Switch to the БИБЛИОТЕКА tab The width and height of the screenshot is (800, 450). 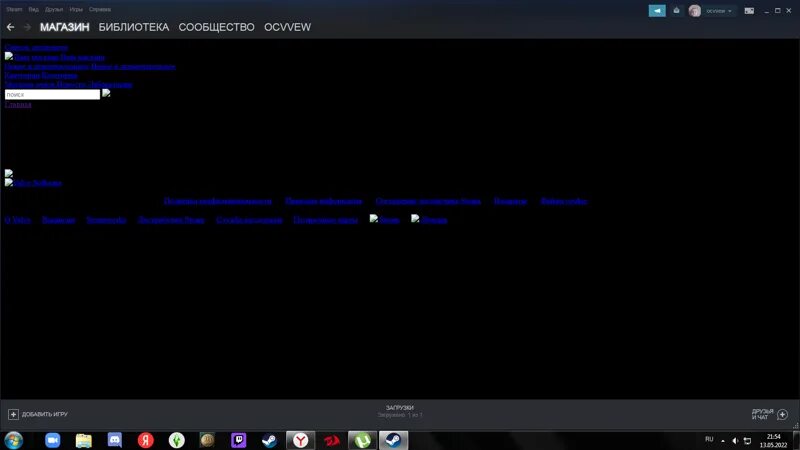[134, 27]
